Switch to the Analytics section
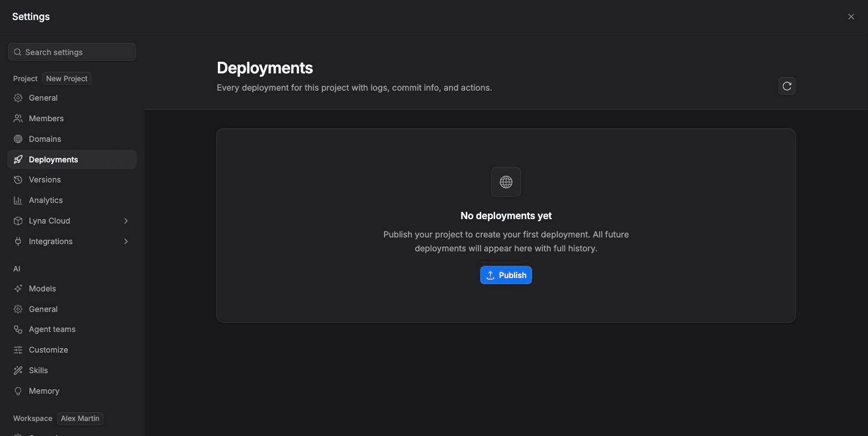Image resolution: width=868 pixels, height=436 pixels. (72, 200)
